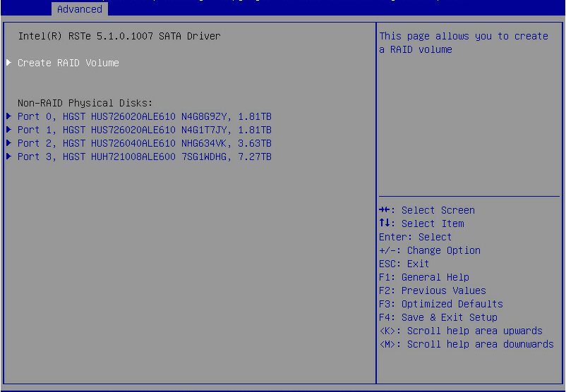Click the 'F2: Previous Values' hint
This screenshot has height=392, width=566.
coord(433,290)
